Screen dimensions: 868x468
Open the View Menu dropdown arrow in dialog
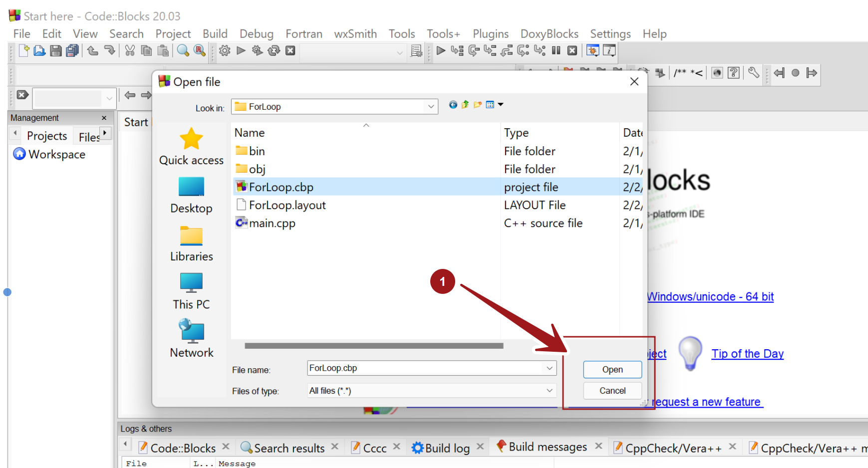pos(501,105)
